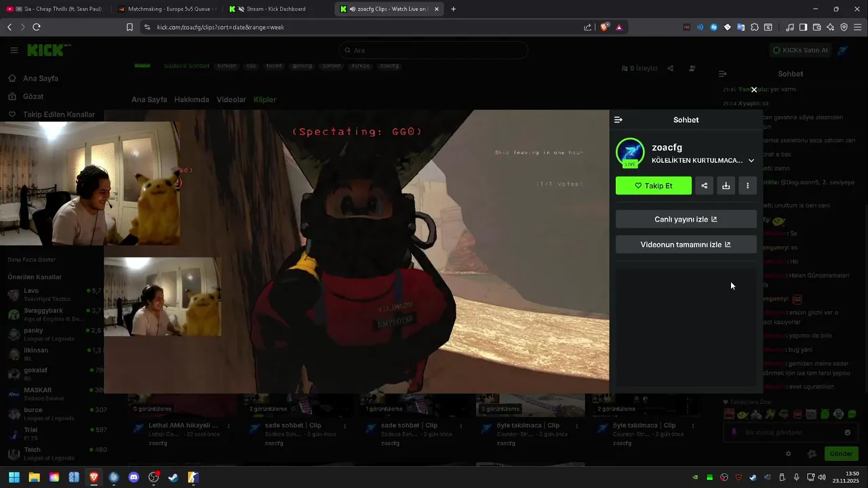Click the KICK logo

[47, 50]
